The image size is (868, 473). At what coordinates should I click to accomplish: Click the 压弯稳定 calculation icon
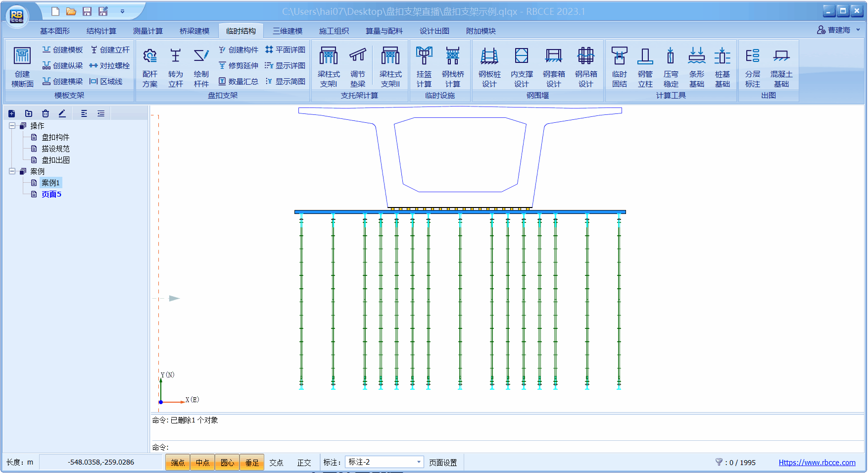tap(671, 66)
